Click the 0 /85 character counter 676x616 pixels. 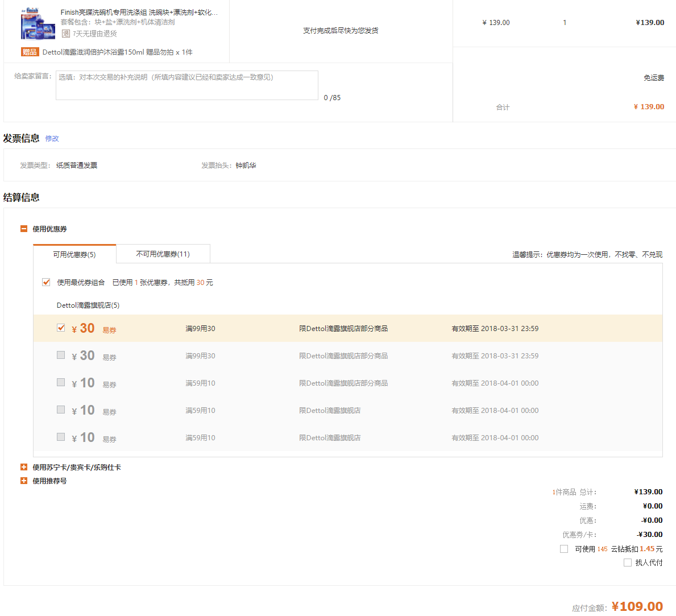332,98
